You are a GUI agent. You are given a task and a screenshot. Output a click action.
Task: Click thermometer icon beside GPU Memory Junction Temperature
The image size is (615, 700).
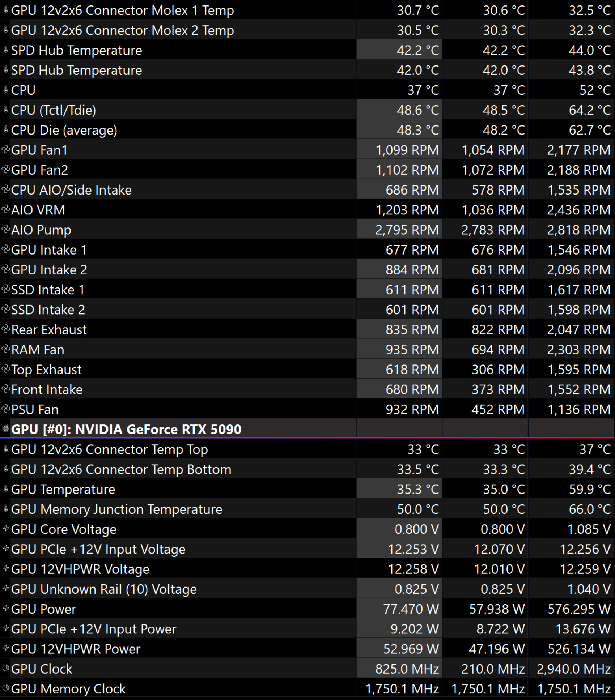click(x=5, y=509)
